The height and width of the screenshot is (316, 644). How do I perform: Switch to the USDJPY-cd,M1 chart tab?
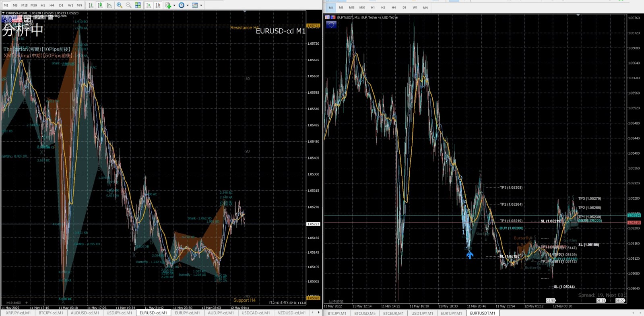119,313
